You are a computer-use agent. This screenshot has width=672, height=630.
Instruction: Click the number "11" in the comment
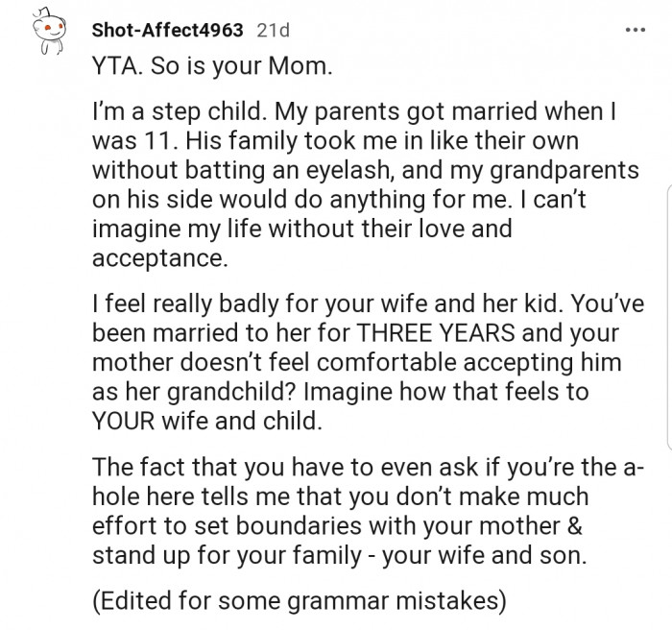[159, 141]
